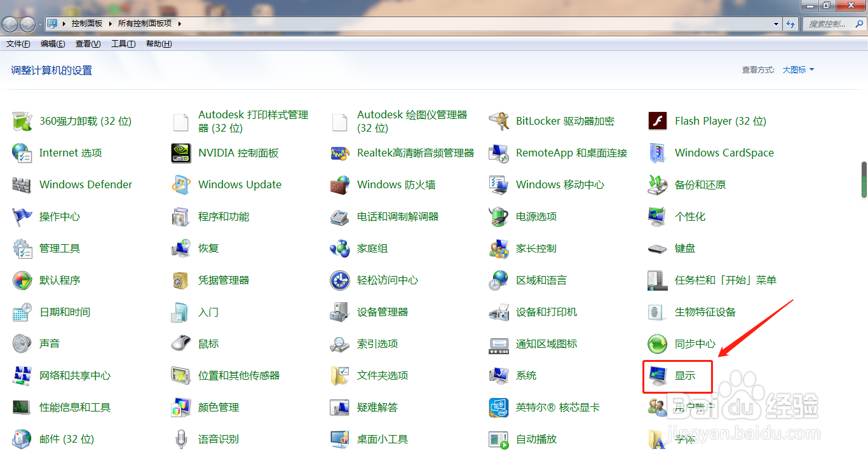
Task: Open the 默认程序 icon
Action: click(x=22, y=280)
